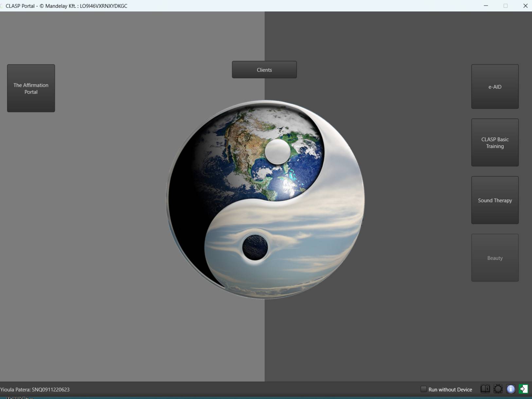
Task: Launch the e-AID module
Action: point(495,87)
